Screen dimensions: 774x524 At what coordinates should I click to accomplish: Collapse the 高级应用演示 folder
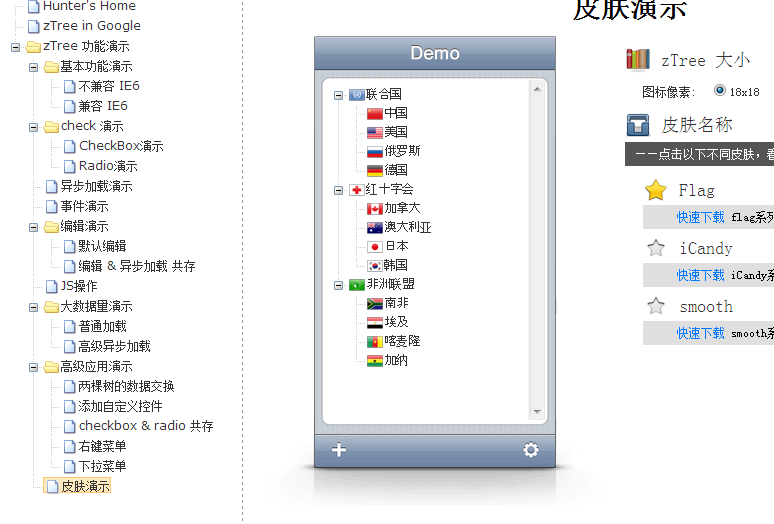tap(33, 368)
